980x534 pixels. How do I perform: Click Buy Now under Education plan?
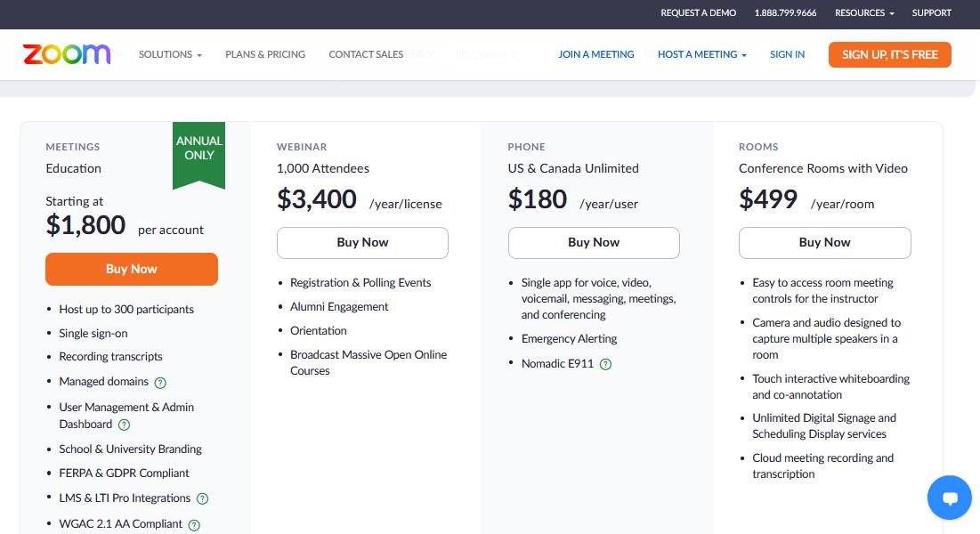(131, 269)
